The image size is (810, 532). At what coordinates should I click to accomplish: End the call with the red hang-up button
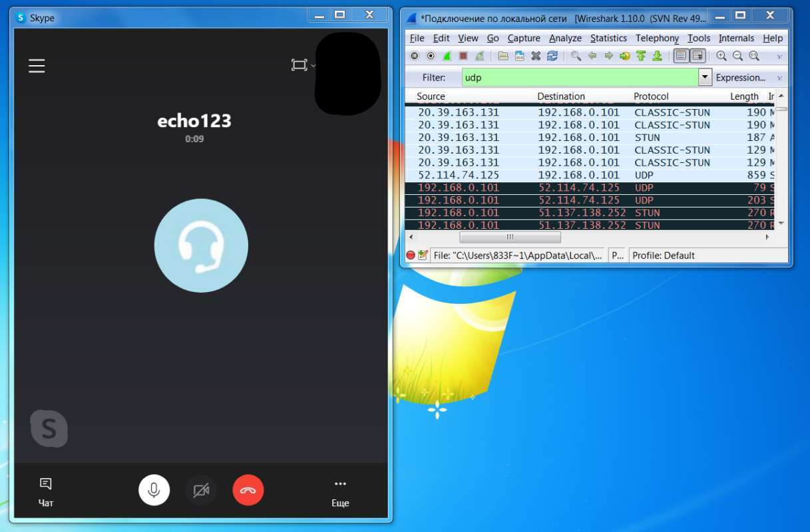click(248, 491)
